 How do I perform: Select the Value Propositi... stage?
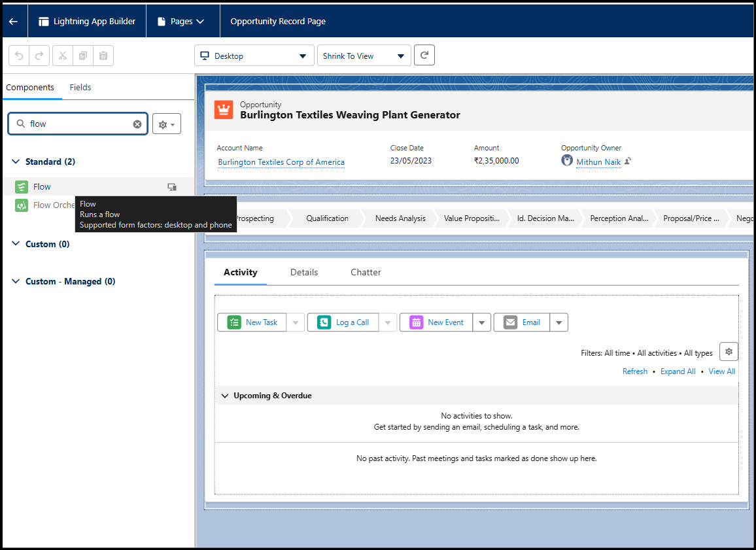(472, 218)
